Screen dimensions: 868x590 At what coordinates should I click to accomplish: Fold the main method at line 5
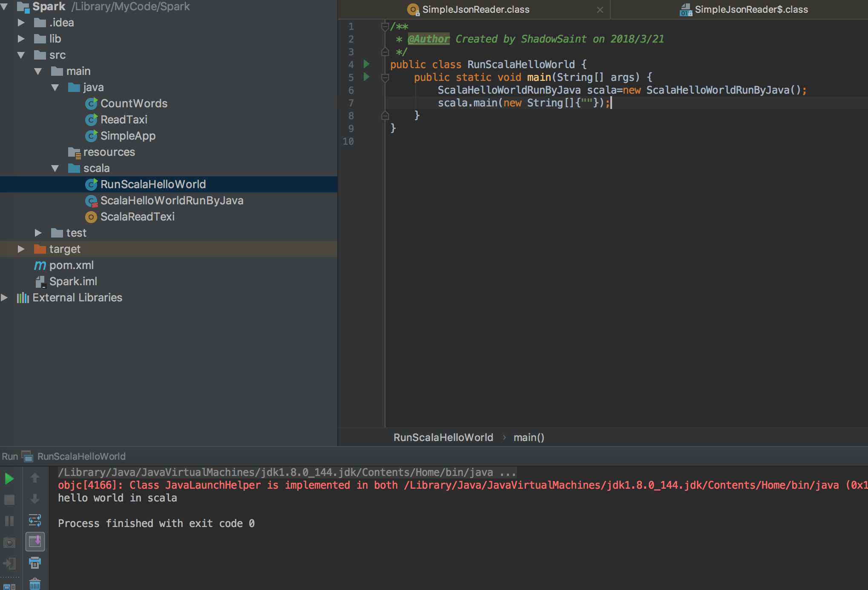(x=385, y=77)
